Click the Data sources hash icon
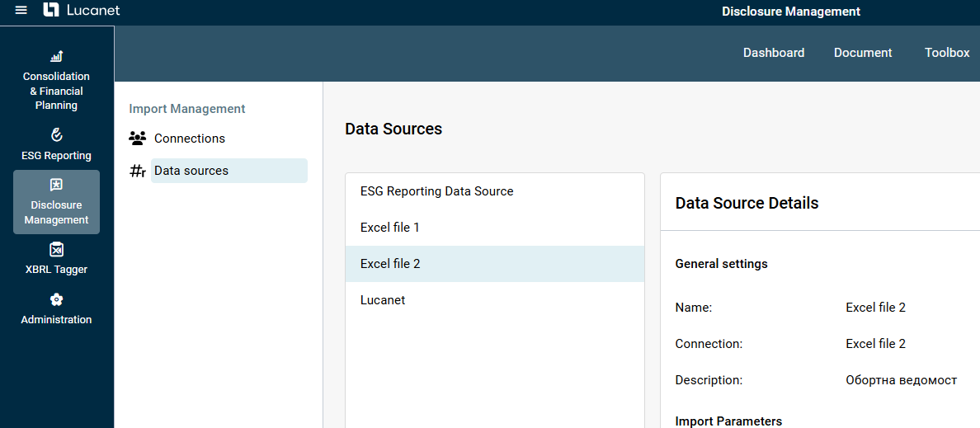This screenshot has height=428, width=980. 138,172
